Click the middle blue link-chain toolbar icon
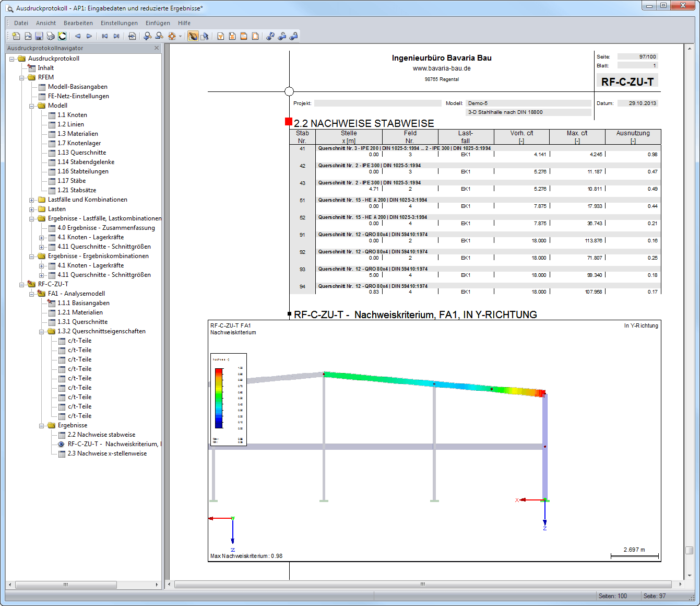The width and height of the screenshot is (700, 606). [x=282, y=36]
